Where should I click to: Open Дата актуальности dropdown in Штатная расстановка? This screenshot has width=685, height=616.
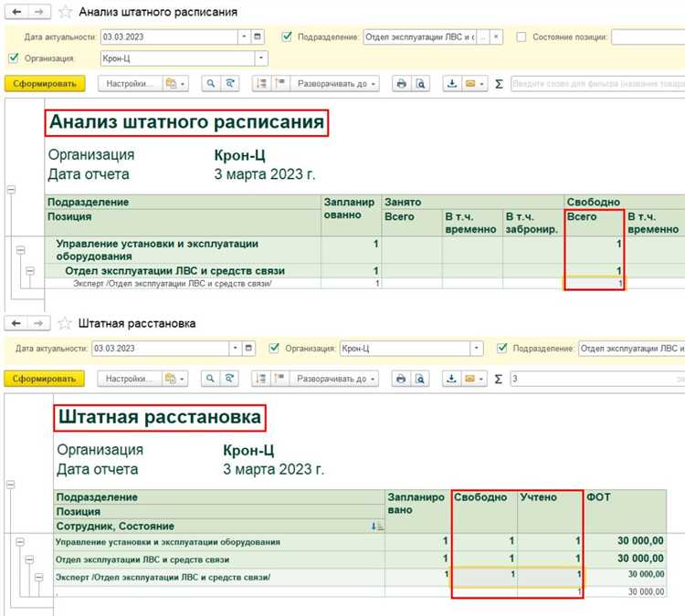tap(236, 348)
